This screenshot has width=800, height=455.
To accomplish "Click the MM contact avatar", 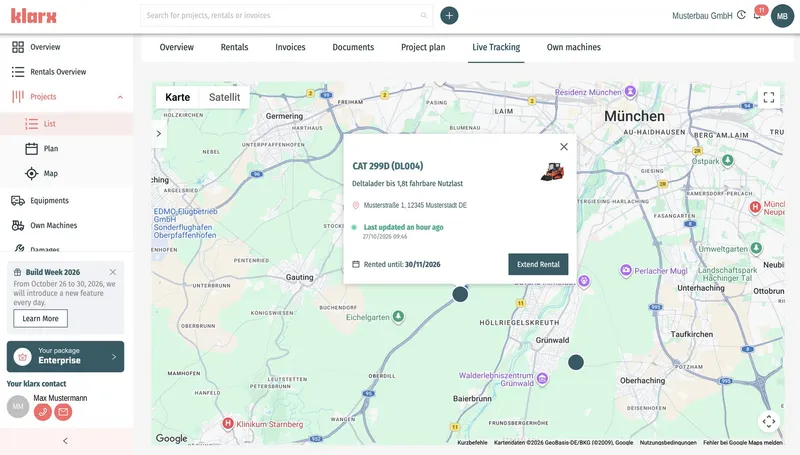I will click(18, 407).
